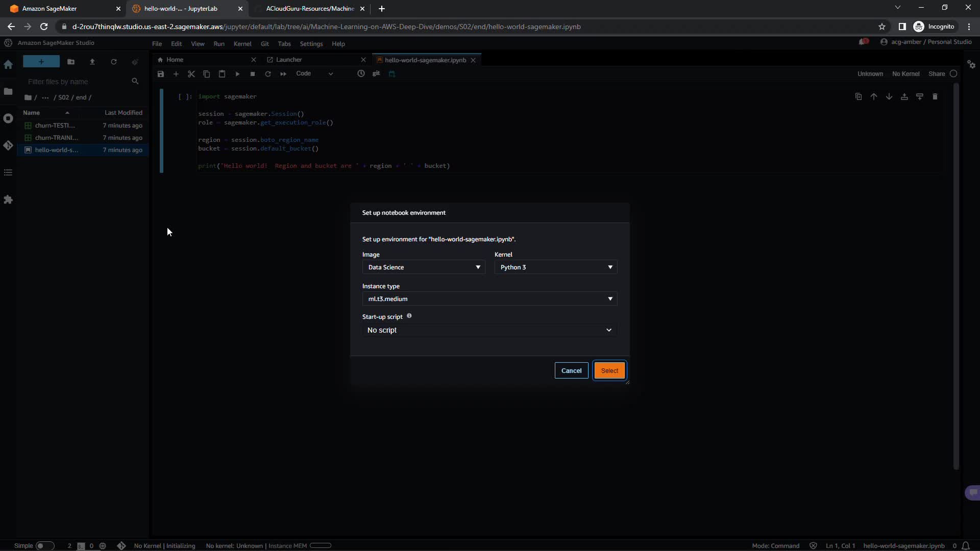The width and height of the screenshot is (980, 551).
Task: Save the notebook with the save icon
Action: pos(161,74)
